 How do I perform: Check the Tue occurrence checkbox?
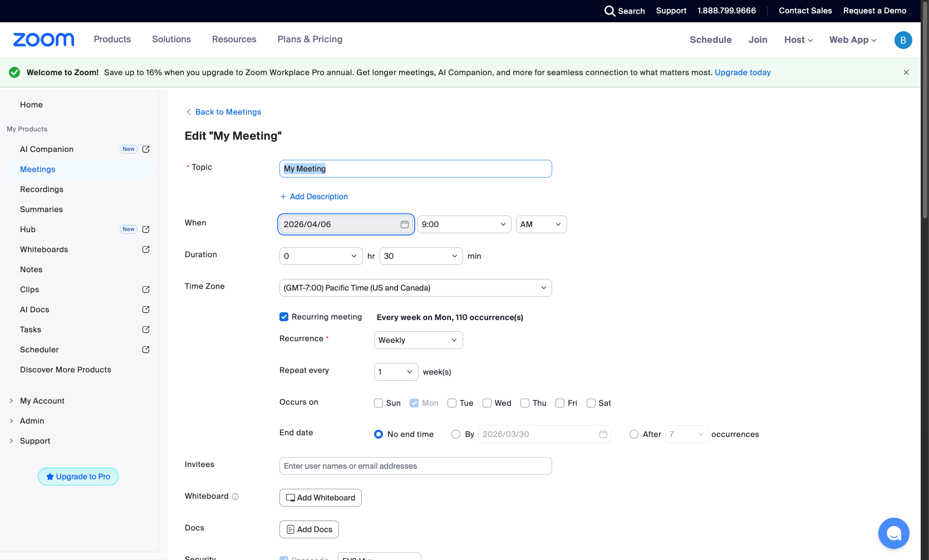point(452,403)
